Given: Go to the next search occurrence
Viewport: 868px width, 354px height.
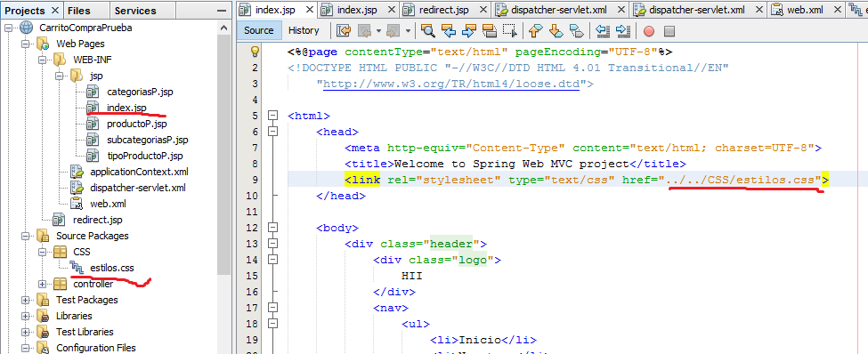Looking at the screenshot, I should [469, 30].
